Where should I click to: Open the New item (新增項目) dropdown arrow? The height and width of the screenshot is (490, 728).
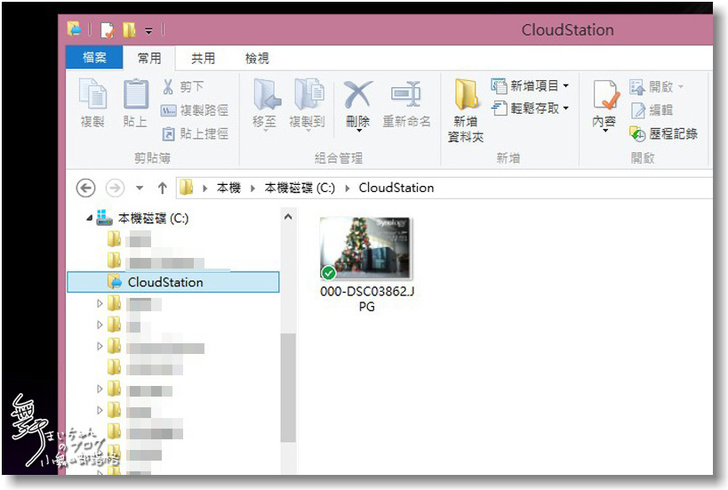566,86
